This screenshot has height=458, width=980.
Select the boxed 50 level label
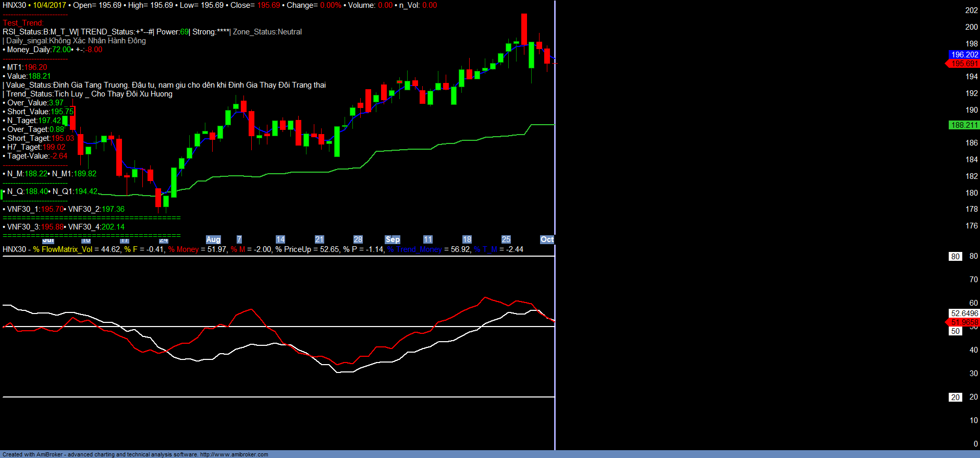tap(955, 331)
